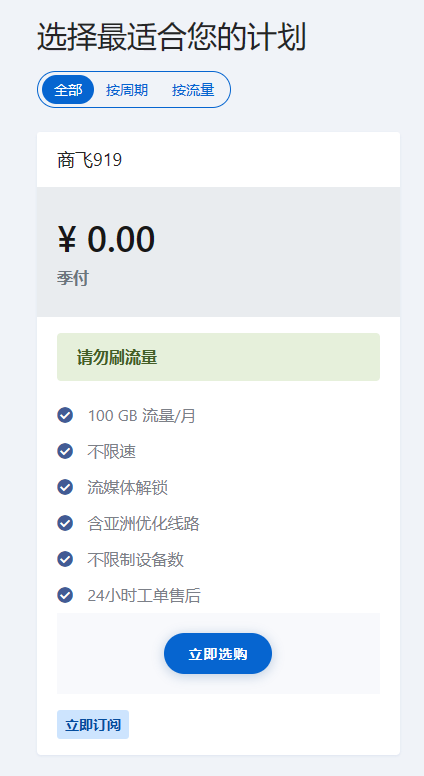Click the checkmark icon beside 100 GB 流量/月
The height and width of the screenshot is (776, 424).
[x=65, y=415]
